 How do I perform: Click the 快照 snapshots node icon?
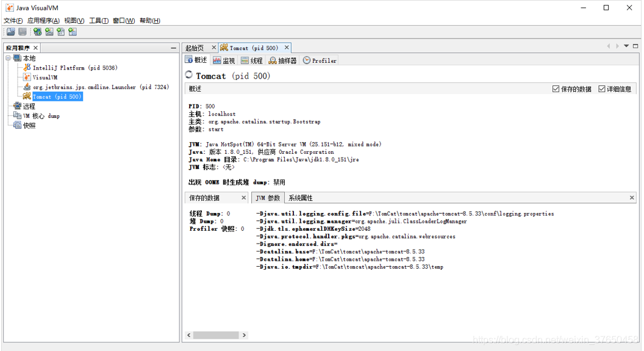(17, 125)
